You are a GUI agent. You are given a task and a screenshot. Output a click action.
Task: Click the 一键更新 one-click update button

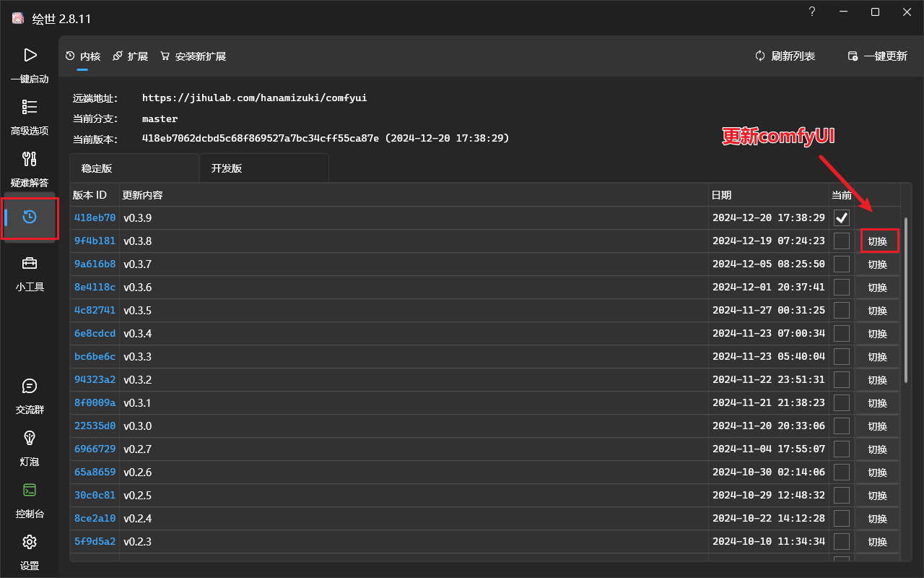point(877,56)
